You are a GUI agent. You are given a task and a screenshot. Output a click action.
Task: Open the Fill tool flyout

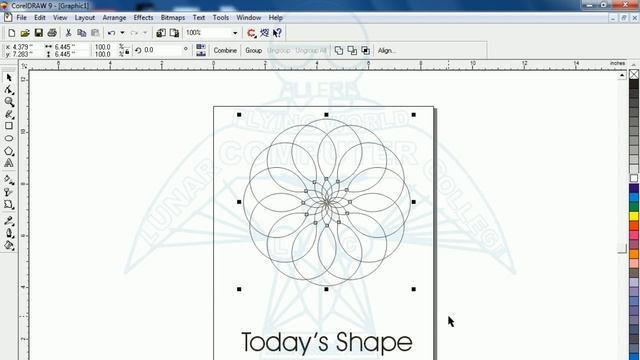[x=9, y=245]
